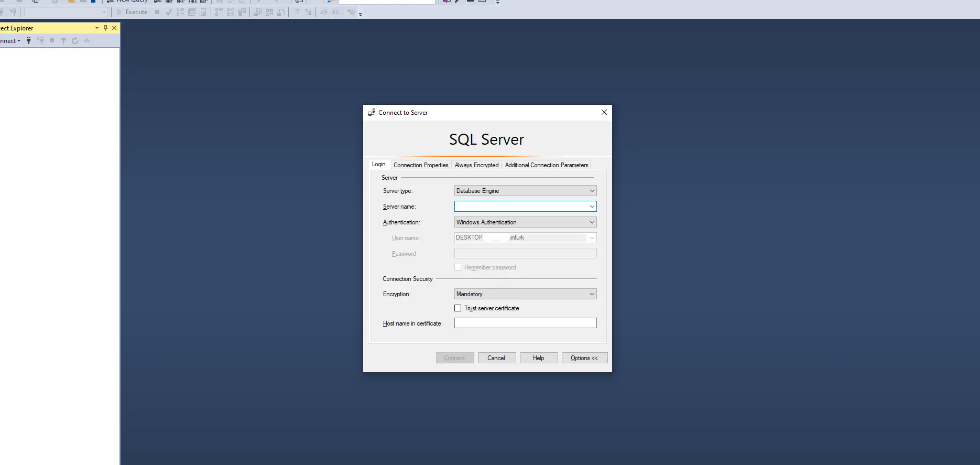Toggle the IntelliSense Enabled icon
The width and height of the screenshot is (980, 465).
[203, 12]
